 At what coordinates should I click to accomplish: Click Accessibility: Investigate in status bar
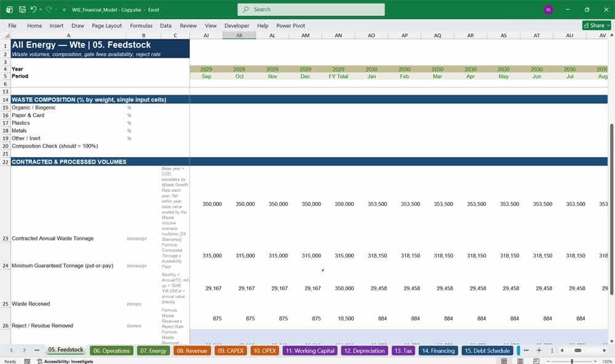pos(65,362)
